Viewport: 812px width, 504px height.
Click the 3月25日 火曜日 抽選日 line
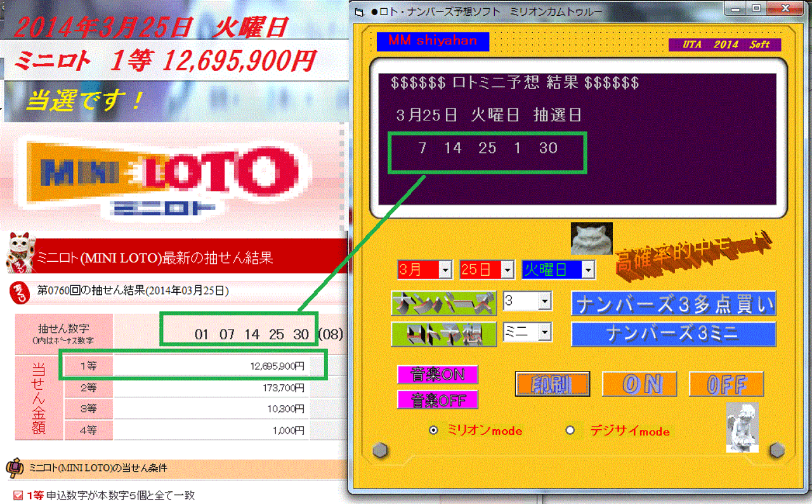[489, 115]
